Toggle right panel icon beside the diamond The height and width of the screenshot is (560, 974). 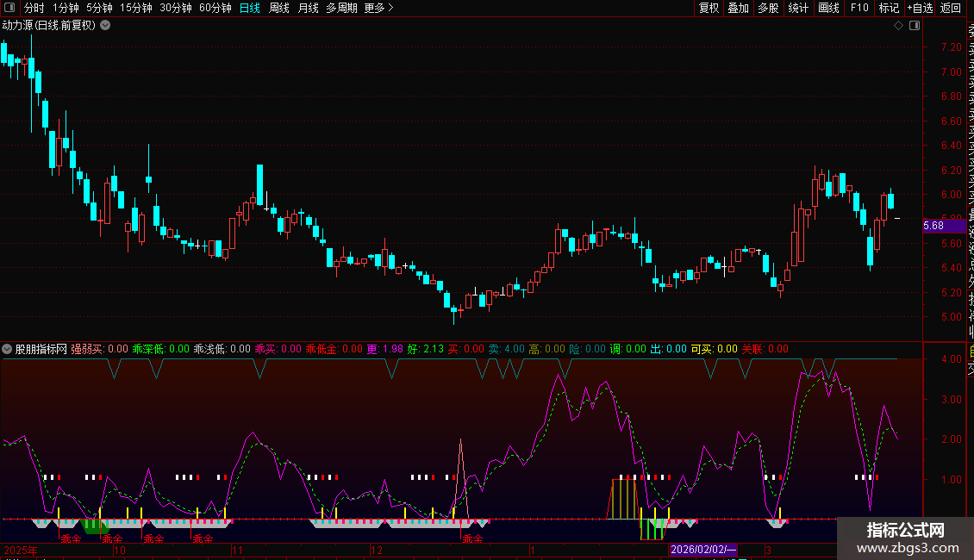(x=912, y=26)
